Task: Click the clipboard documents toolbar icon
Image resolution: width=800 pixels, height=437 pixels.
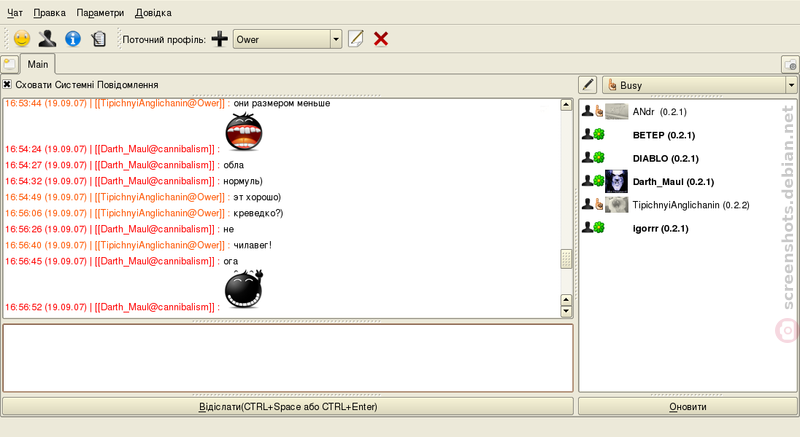Action: [98, 39]
